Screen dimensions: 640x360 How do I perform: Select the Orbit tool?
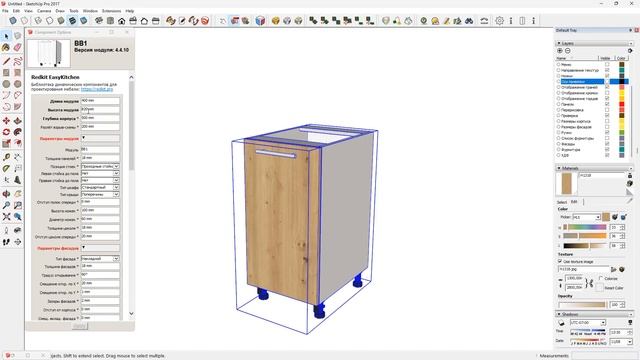pos(6,194)
